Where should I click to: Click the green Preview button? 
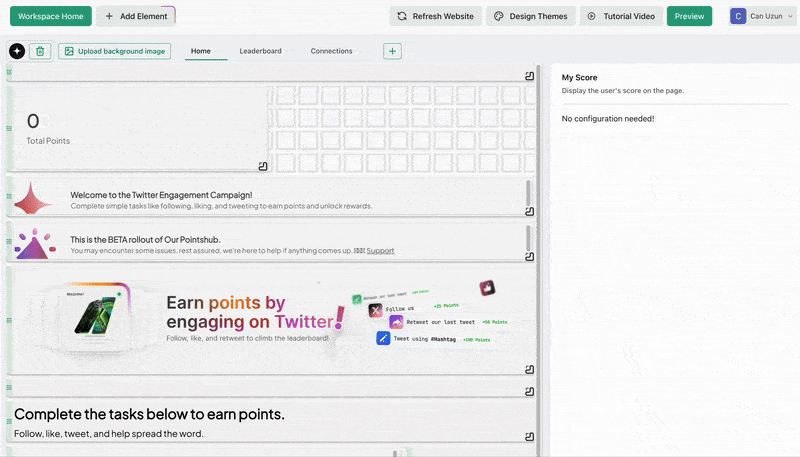689,16
